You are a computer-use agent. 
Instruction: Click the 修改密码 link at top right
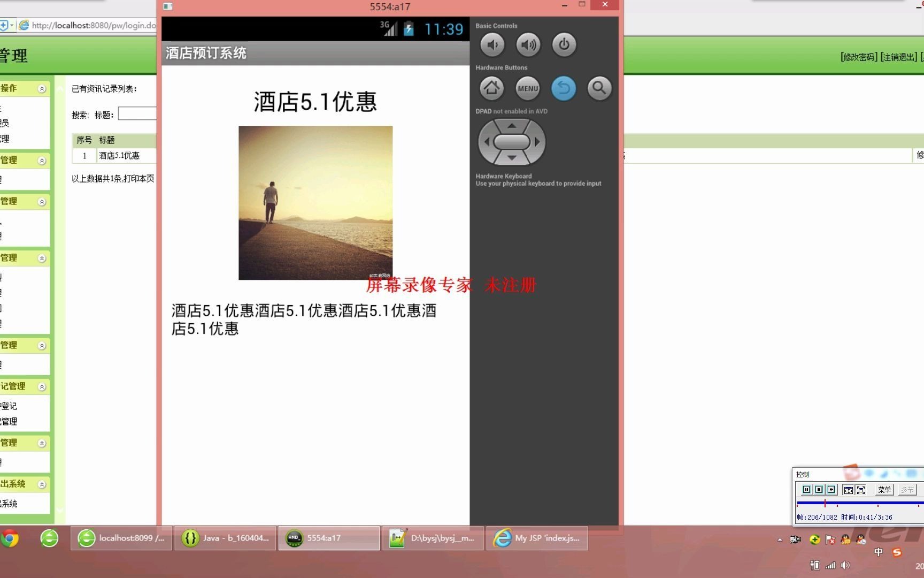[x=858, y=57]
